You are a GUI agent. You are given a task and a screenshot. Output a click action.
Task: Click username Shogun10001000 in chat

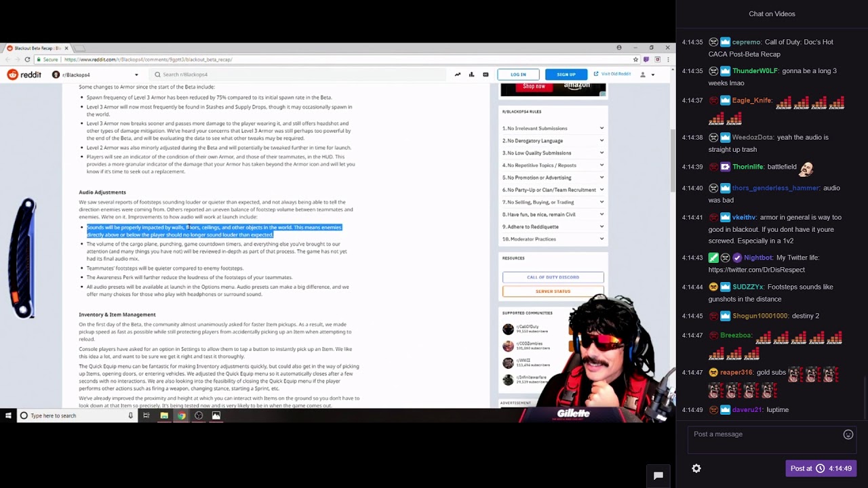click(760, 316)
